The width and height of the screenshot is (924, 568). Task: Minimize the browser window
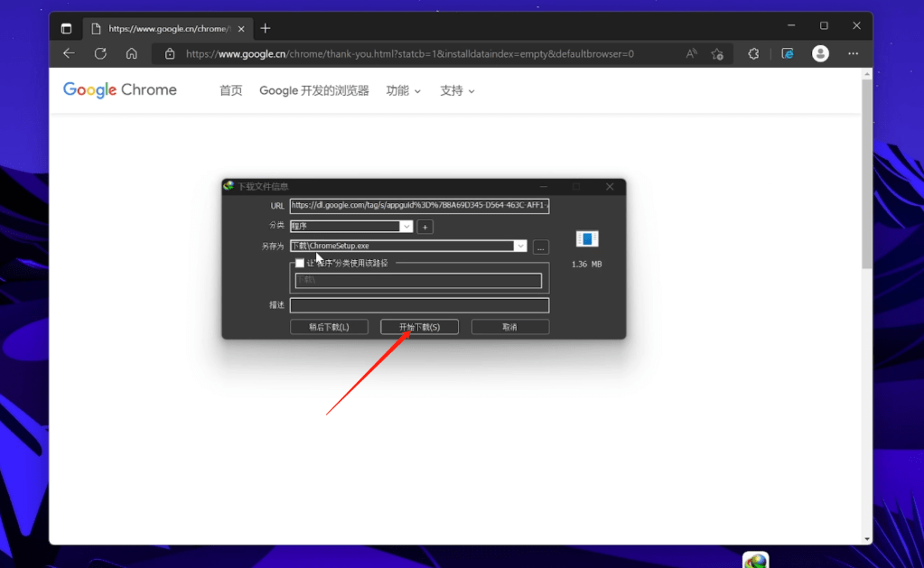[x=791, y=25]
